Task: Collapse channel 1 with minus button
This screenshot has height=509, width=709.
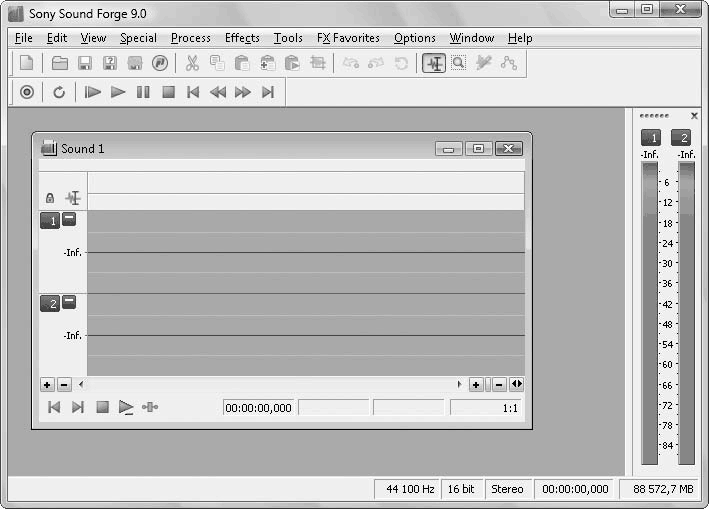Action: point(69,219)
